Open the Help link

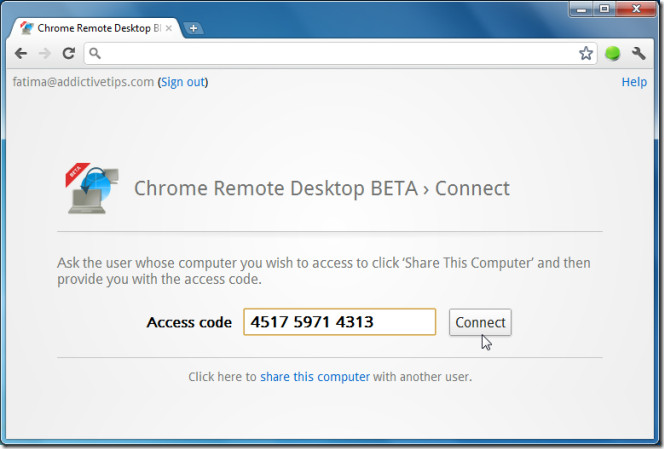pos(634,82)
